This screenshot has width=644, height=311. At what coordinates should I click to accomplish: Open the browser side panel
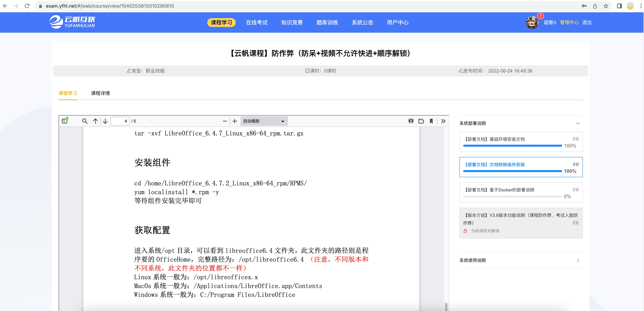click(619, 6)
